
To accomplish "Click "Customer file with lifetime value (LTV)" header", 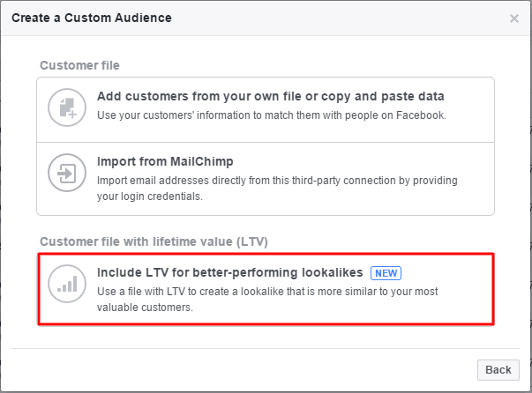I will click(154, 241).
